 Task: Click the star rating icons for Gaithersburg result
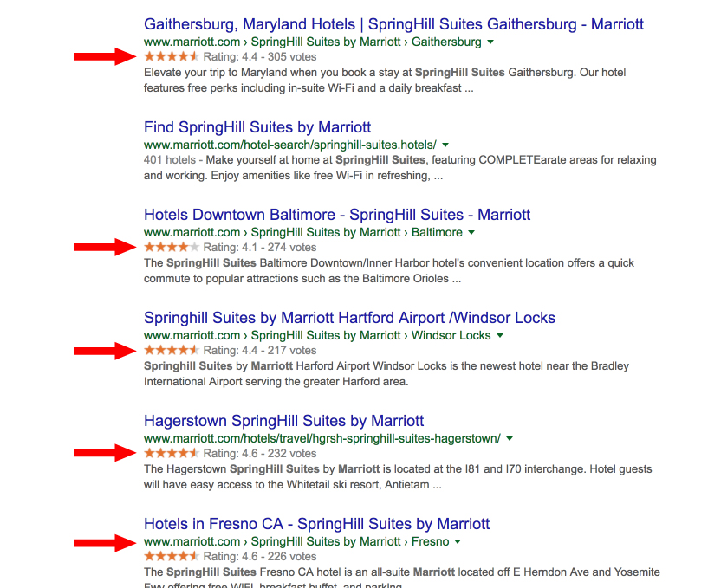(x=172, y=57)
